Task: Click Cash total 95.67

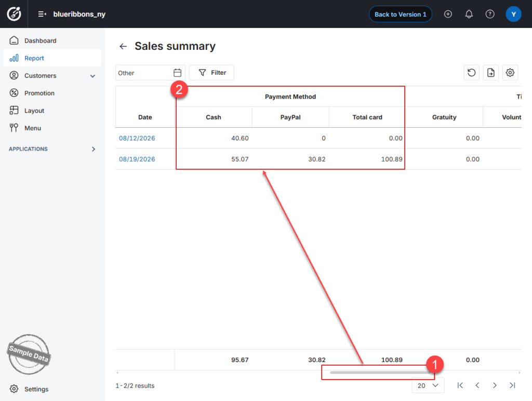Action: click(240, 359)
